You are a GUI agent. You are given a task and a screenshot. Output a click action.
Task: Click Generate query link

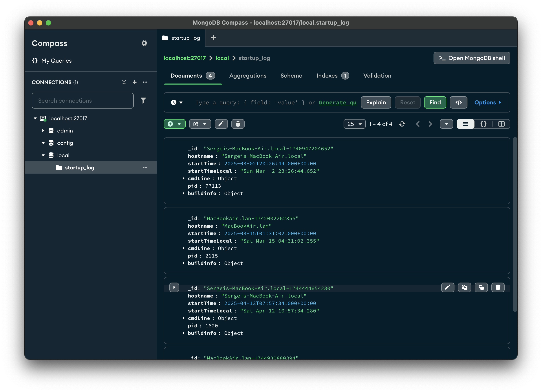click(x=337, y=102)
